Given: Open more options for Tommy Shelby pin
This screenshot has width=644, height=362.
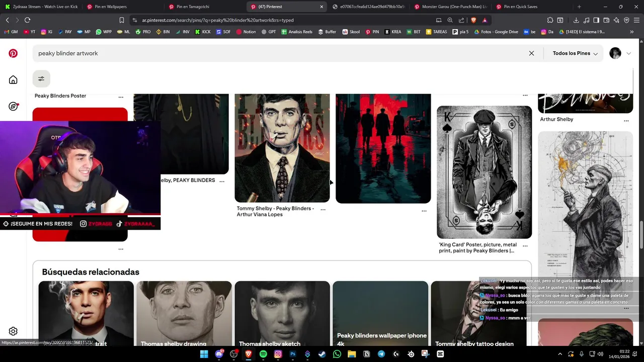Looking at the screenshot, I should 323,209.
